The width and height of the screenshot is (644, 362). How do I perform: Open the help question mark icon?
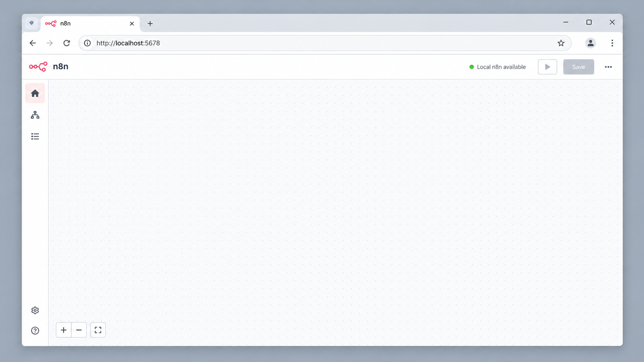35,330
